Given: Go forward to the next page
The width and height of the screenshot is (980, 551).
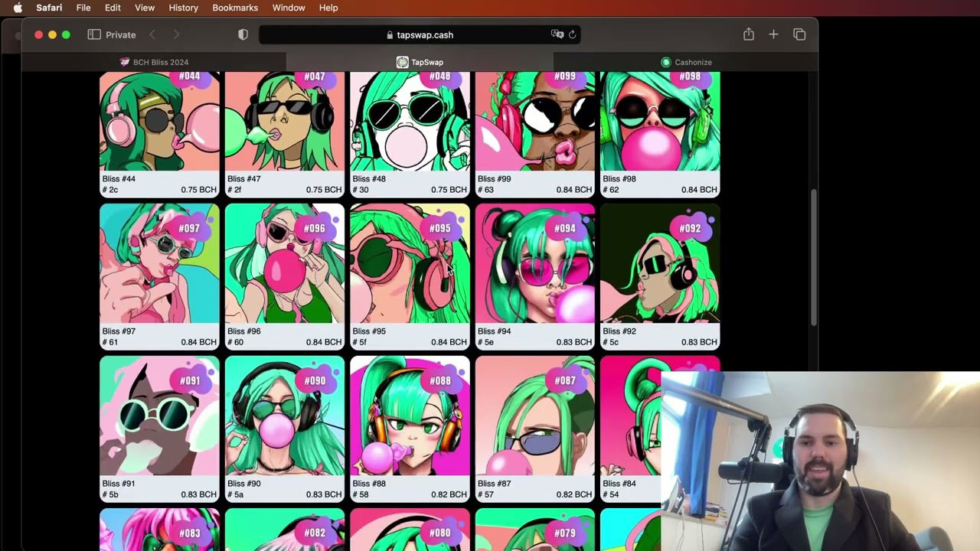Looking at the screenshot, I should [x=176, y=34].
